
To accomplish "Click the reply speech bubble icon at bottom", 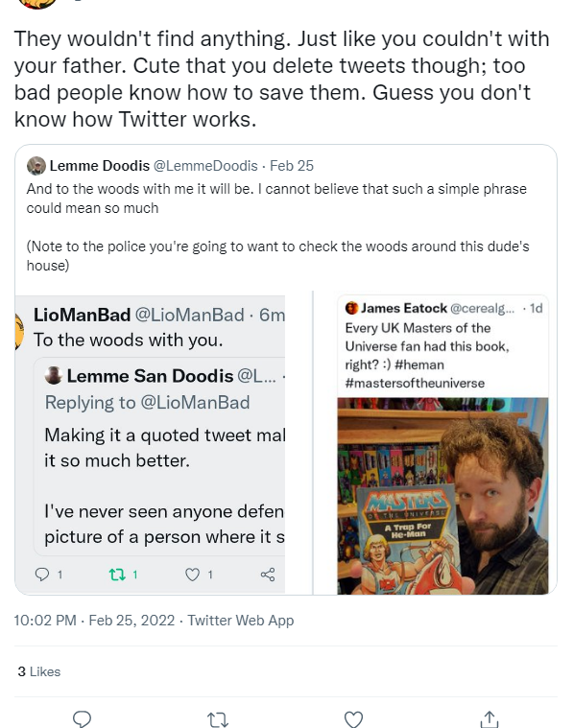I will click(x=82, y=718).
